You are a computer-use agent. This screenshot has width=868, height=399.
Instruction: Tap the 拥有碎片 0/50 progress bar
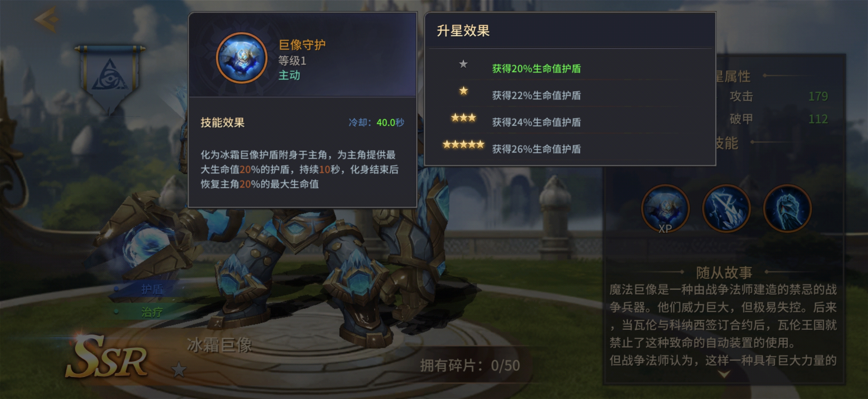(x=470, y=365)
